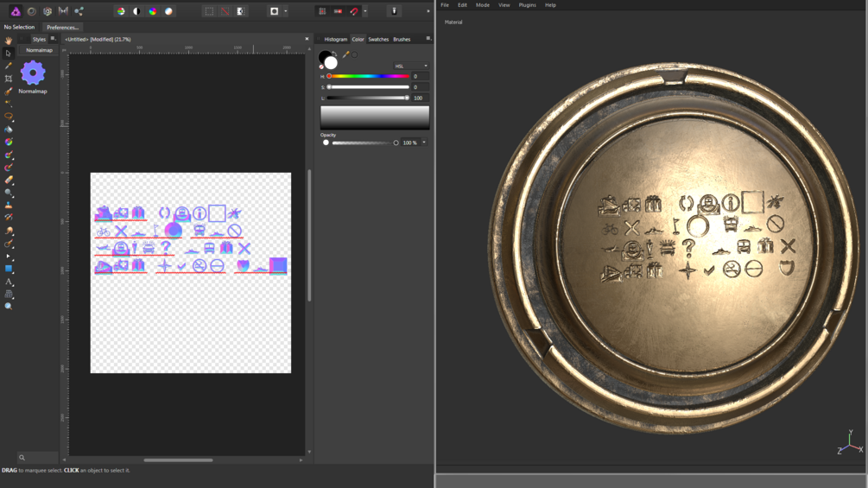Select the Colour Picker eyedropper tool

(x=9, y=66)
